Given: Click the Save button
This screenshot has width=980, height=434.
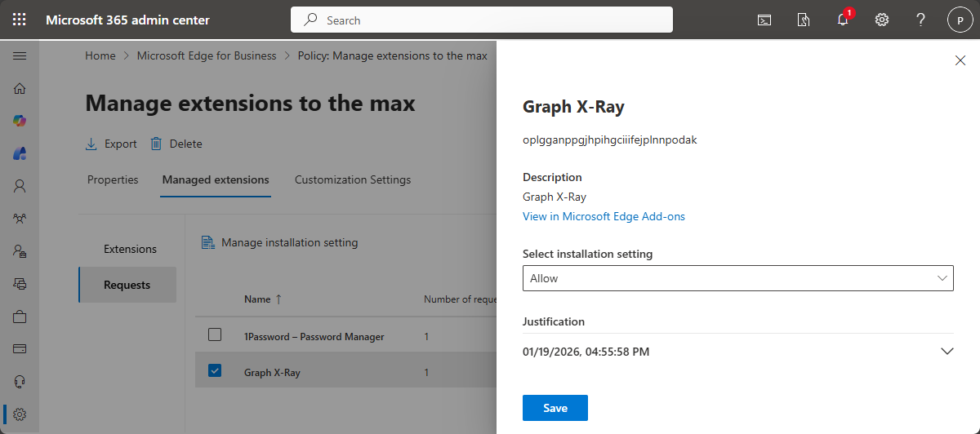Looking at the screenshot, I should (555, 408).
